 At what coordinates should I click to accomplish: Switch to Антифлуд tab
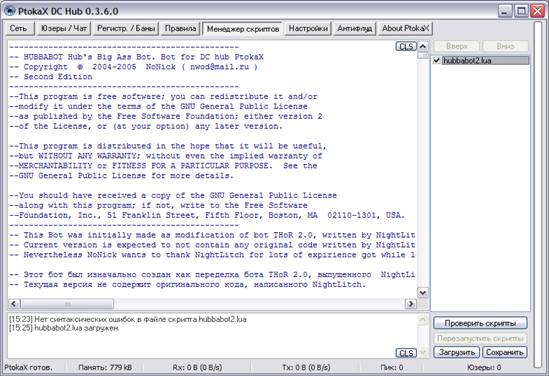(x=354, y=28)
